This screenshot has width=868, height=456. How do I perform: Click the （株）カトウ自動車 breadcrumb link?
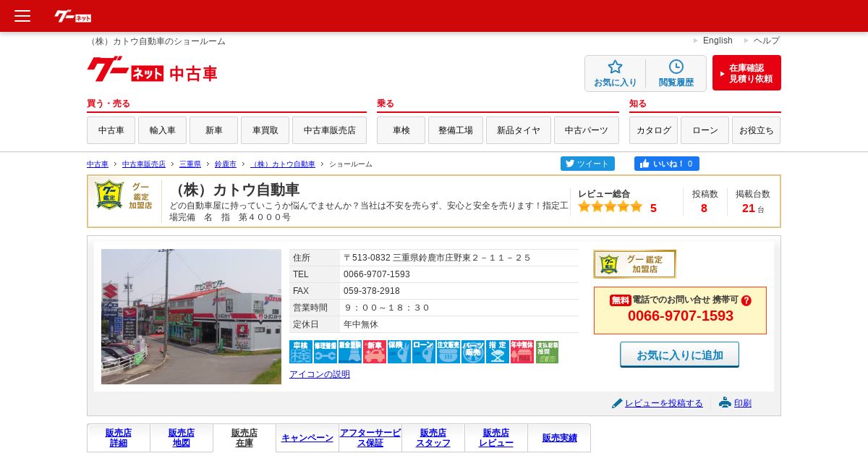click(283, 164)
